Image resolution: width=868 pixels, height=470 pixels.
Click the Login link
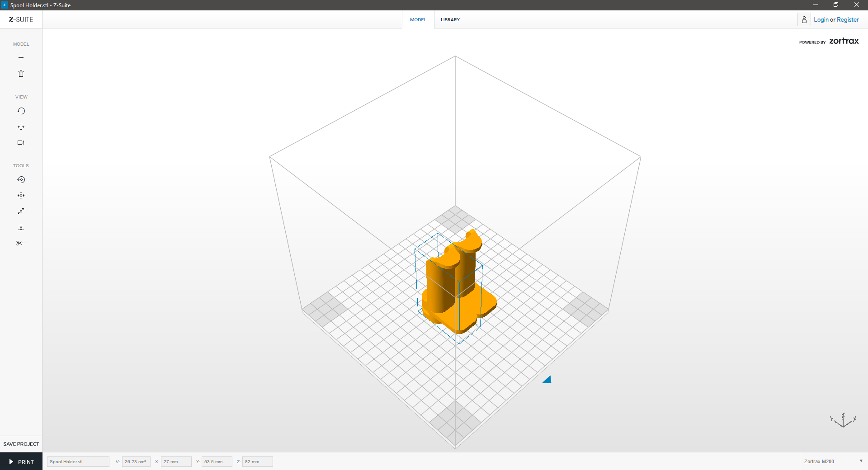coord(821,20)
